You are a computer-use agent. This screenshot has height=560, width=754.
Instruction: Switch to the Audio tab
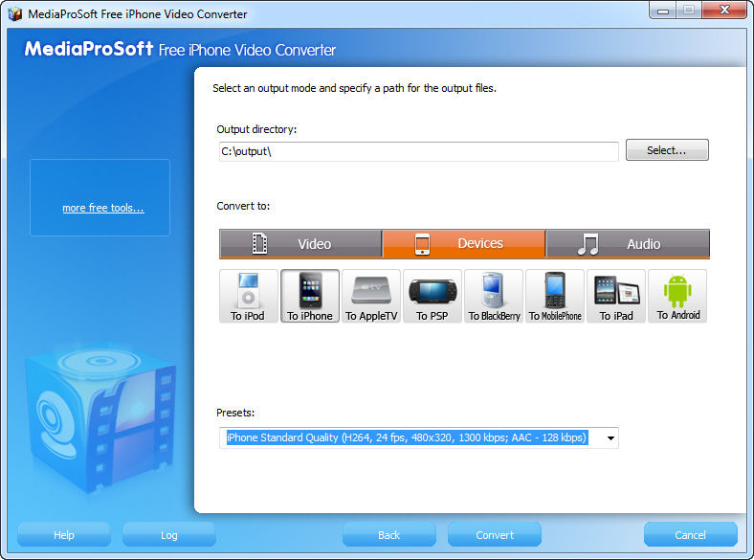coord(628,244)
